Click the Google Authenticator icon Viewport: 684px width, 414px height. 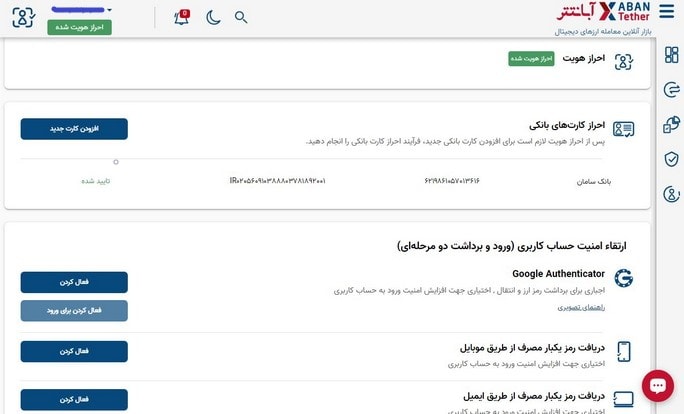coord(623,278)
